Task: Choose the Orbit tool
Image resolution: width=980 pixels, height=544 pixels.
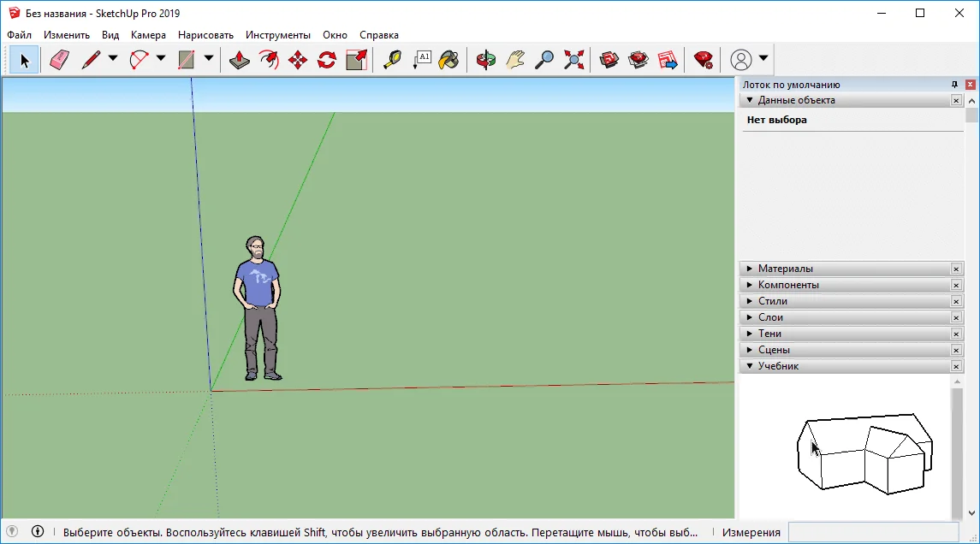Action: pos(485,60)
